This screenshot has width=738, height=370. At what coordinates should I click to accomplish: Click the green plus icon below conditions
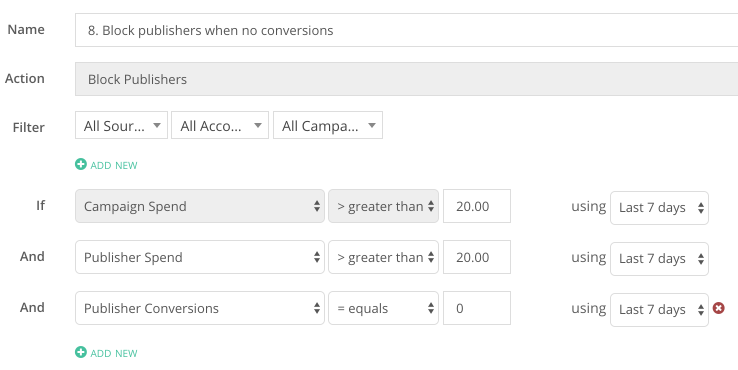[x=81, y=352]
